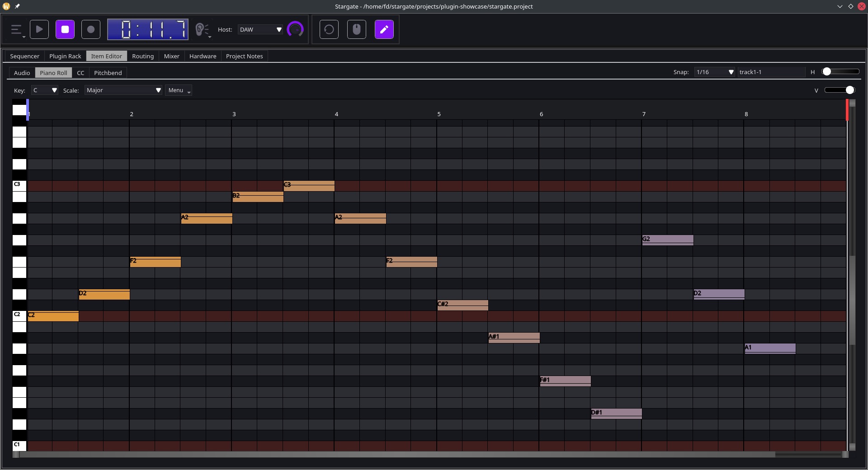Click the C3 piano key
Image resolution: width=868 pixels, height=470 pixels.
coord(19,185)
